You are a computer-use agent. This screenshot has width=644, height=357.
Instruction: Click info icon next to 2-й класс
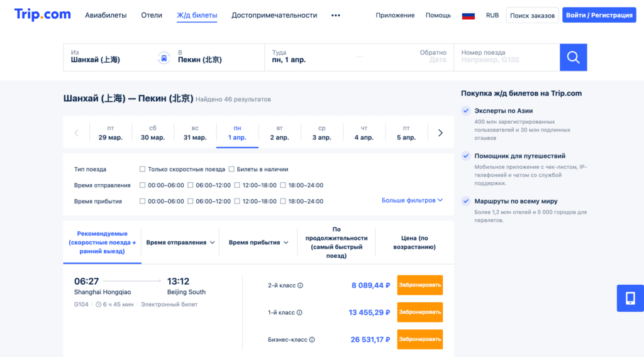pos(300,285)
